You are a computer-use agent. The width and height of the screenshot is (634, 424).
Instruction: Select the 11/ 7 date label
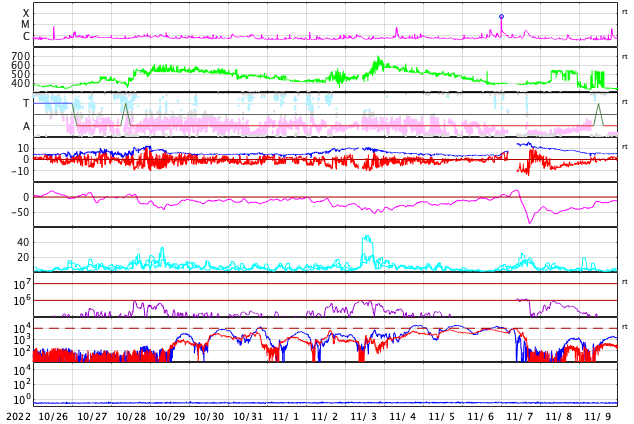click(520, 417)
